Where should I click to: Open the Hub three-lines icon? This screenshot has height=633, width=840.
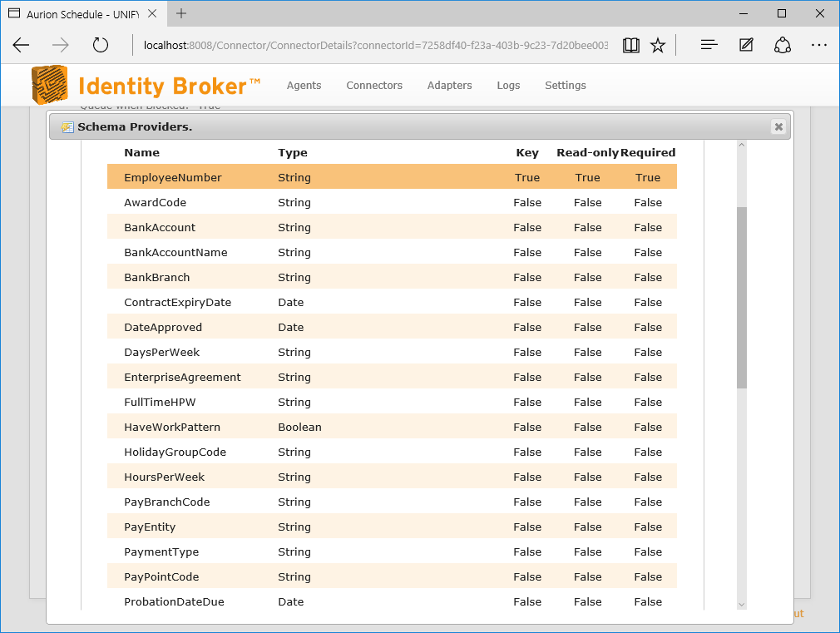click(709, 45)
